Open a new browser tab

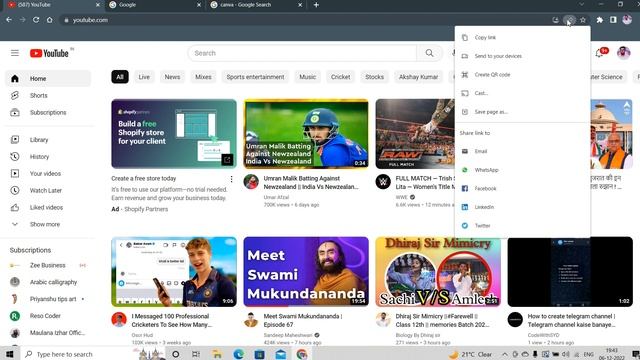316,5
